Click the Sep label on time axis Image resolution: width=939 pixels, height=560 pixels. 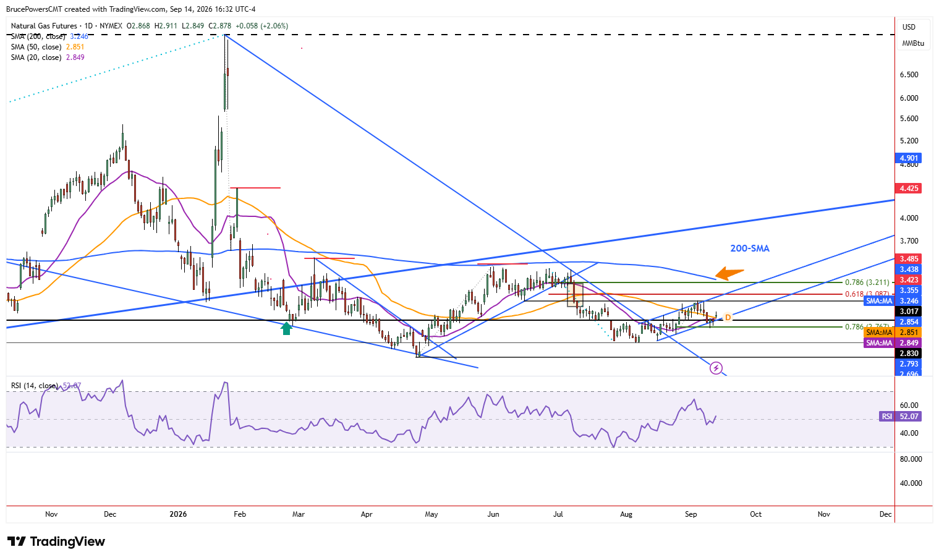pyautogui.click(x=691, y=514)
